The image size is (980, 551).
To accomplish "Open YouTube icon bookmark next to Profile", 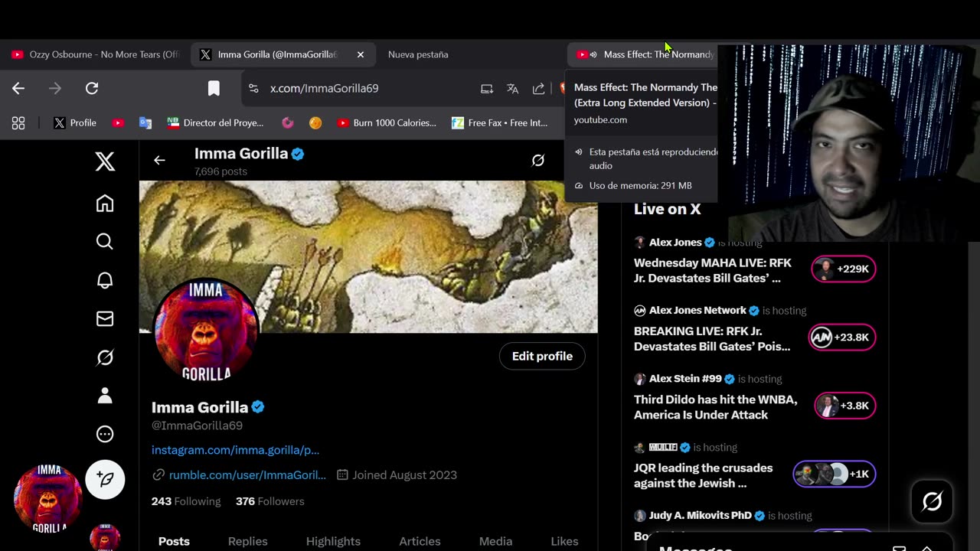I will [x=118, y=122].
